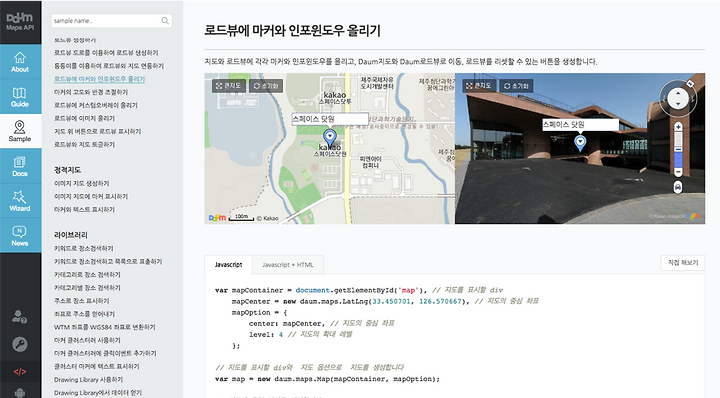Open 마커 클러스터러 사용하기 sample
720x398 pixels.
(87, 340)
